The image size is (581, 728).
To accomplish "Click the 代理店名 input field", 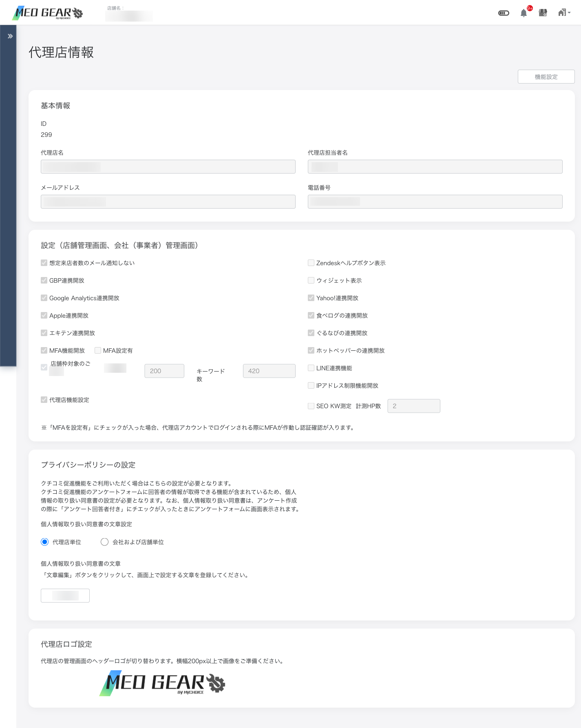I will 168,167.
